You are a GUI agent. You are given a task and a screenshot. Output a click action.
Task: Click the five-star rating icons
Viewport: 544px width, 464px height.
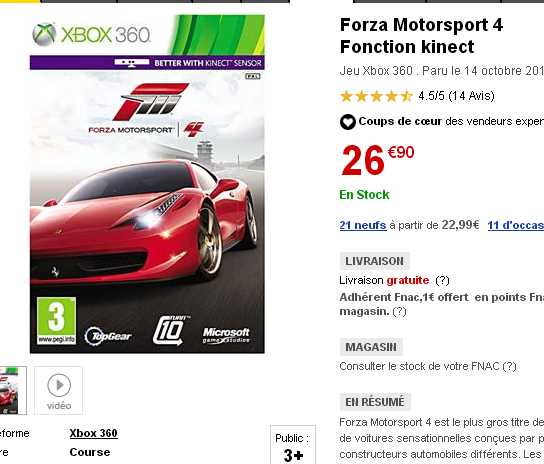click(x=376, y=96)
